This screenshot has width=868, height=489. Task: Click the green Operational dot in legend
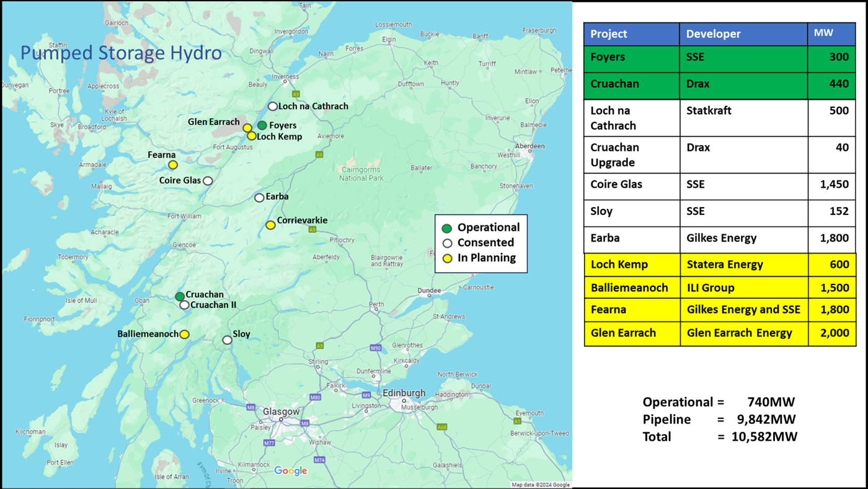pyautogui.click(x=447, y=229)
